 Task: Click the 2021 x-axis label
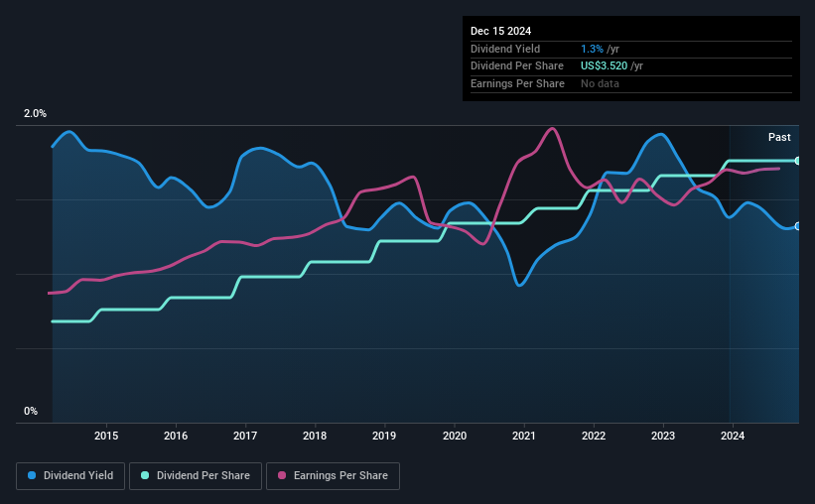[x=524, y=436]
